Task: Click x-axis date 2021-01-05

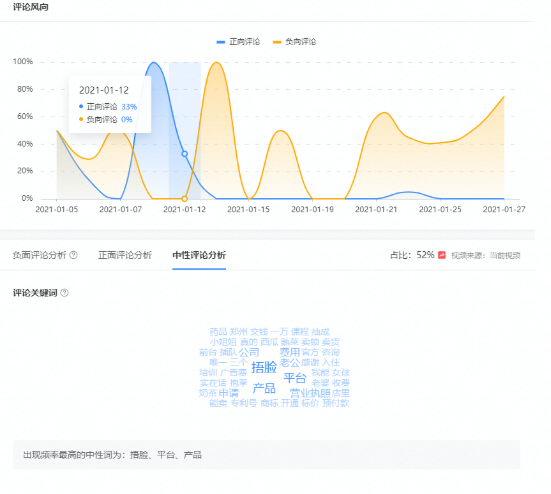Action: pyautogui.click(x=57, y=209)
